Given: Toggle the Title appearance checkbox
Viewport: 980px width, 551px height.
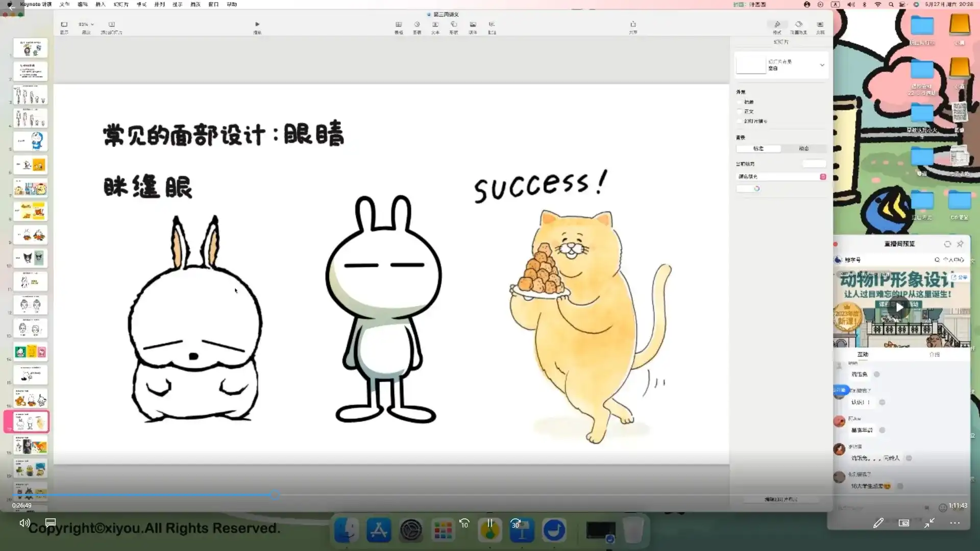Looking at the screenshot, I should 740,102.
